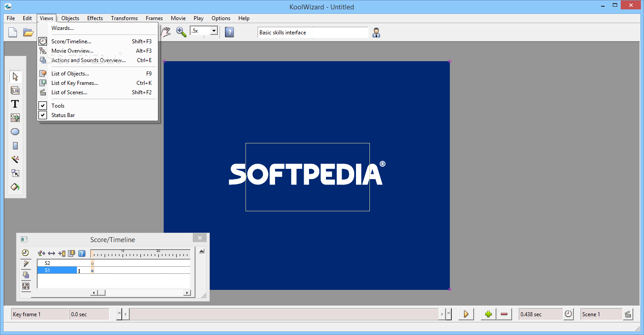Click the timeline horizontal scrollbar left arrow
The height and width of the screenshot is (335, 644).
pyautogui.click(x=94, y=293)
